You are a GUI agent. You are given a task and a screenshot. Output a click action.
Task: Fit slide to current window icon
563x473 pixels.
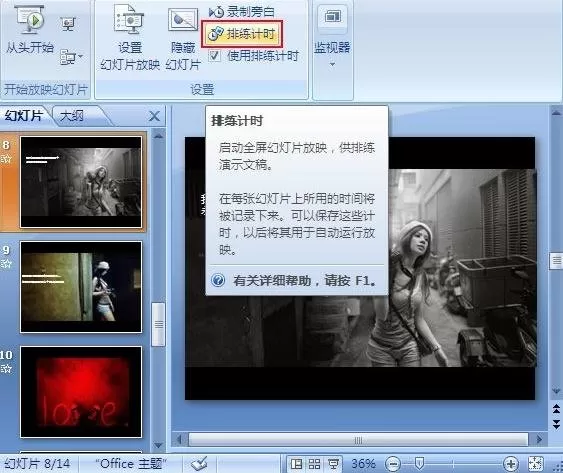click(536, 464)
